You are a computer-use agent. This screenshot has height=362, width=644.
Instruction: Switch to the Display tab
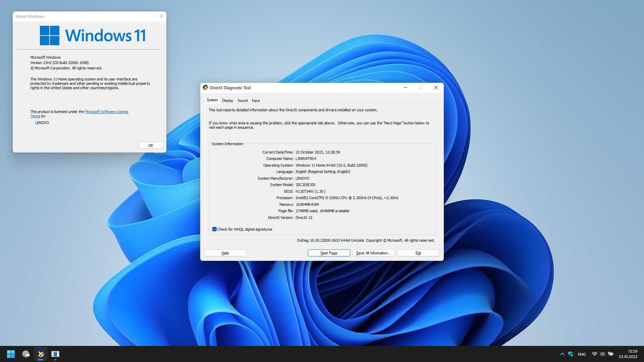[227, 100]
